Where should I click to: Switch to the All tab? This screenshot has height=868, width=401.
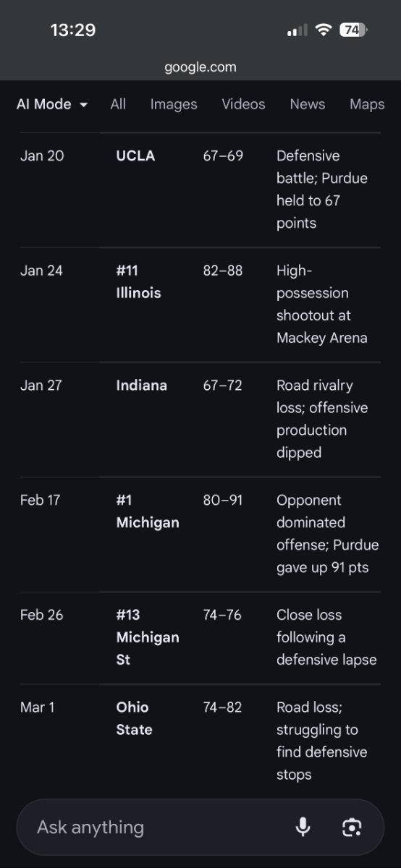click(x=118, y=104)
